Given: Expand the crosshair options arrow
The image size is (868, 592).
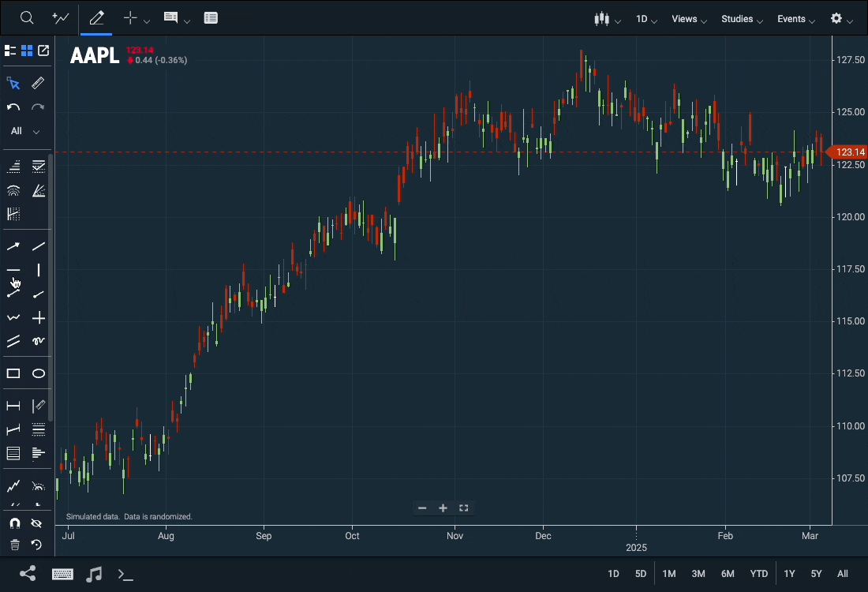Looking at the screenshot, I should coord(147,21).
